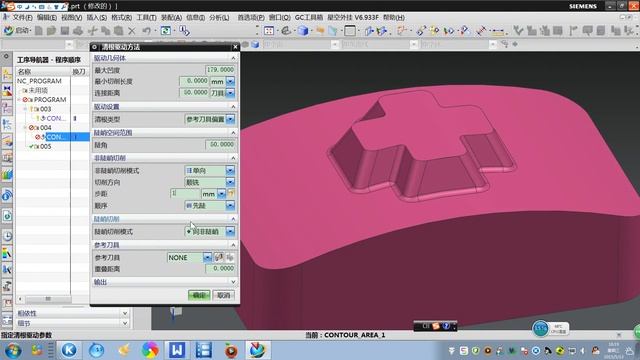Open the 工具(T) menu

(146, 18)
